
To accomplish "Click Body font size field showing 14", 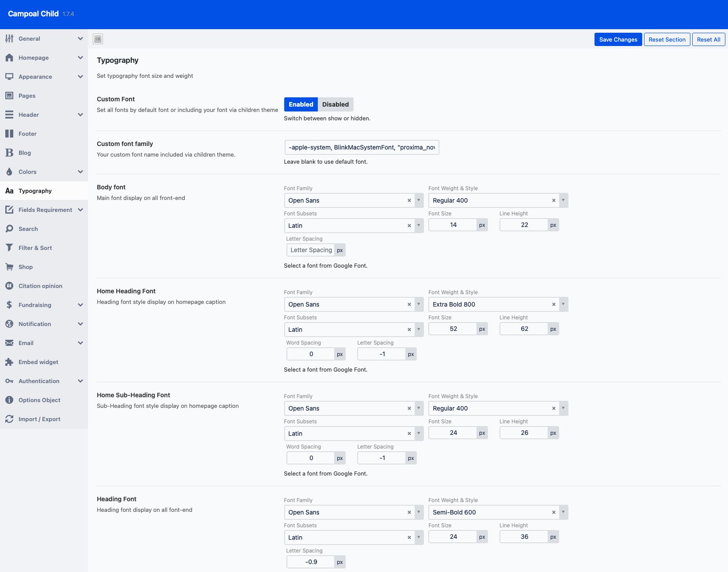I will pos(453,225).
